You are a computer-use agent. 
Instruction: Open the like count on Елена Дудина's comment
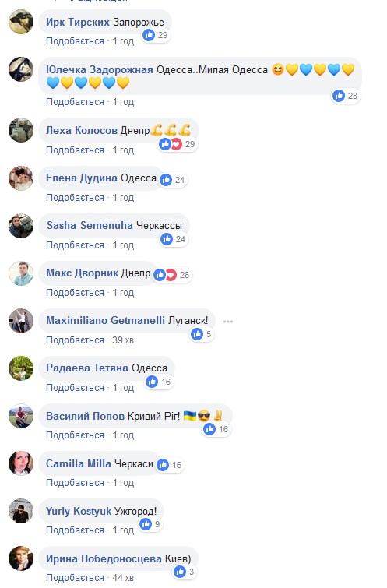point(173,180)
